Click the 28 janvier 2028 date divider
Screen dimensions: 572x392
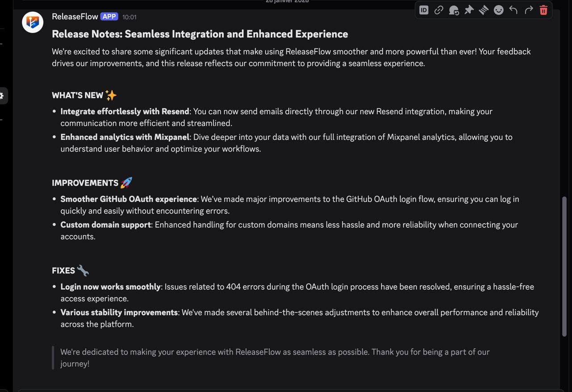coord(286,1)
